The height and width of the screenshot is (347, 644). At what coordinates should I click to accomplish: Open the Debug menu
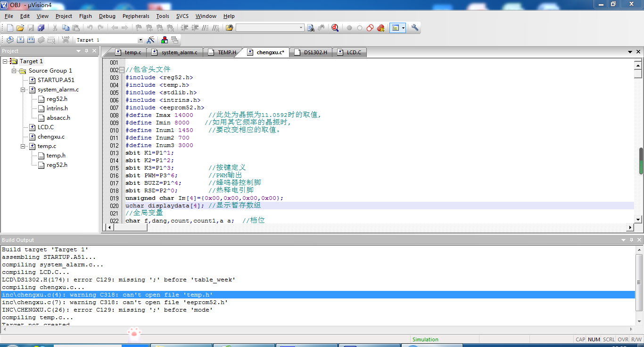tap(107, 16)
